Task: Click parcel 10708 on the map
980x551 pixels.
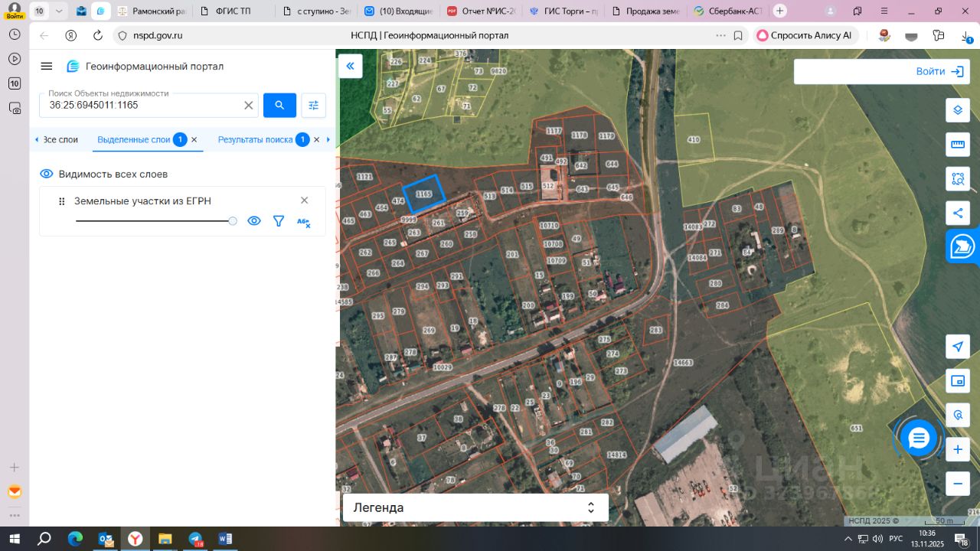Action: [x=554, y=244]
